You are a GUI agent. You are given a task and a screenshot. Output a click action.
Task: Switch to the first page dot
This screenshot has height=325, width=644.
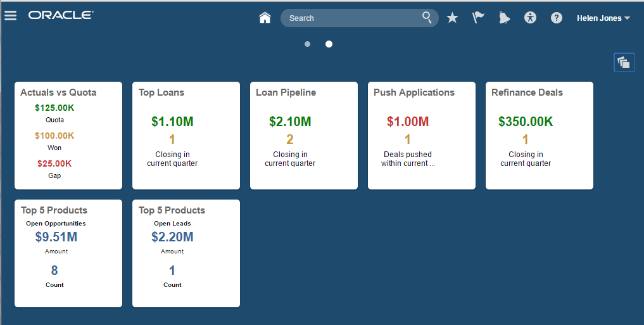(307, 44)
